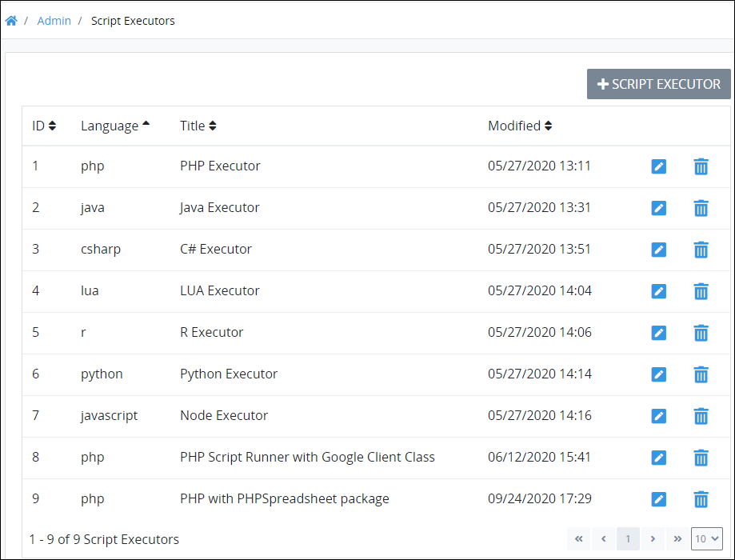
Task: Open the page size dropdown showing 10
Action: point(706,538)
